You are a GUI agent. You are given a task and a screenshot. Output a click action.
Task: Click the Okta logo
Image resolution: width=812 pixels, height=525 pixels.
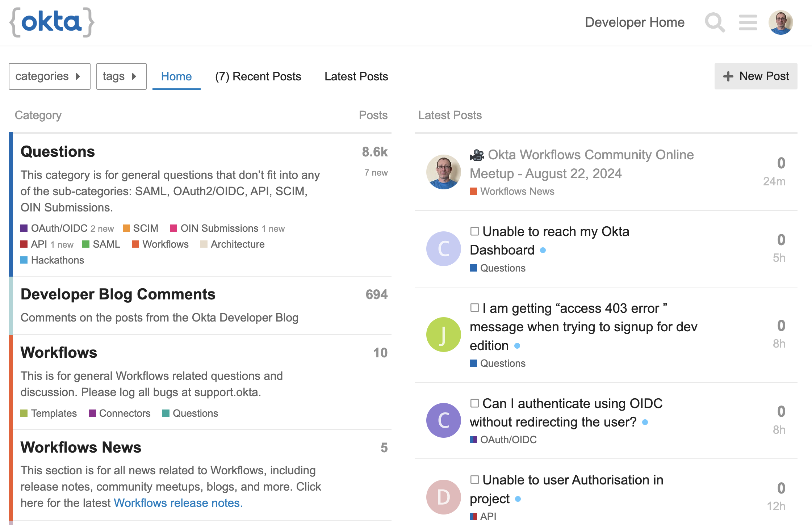coord(52,22)
